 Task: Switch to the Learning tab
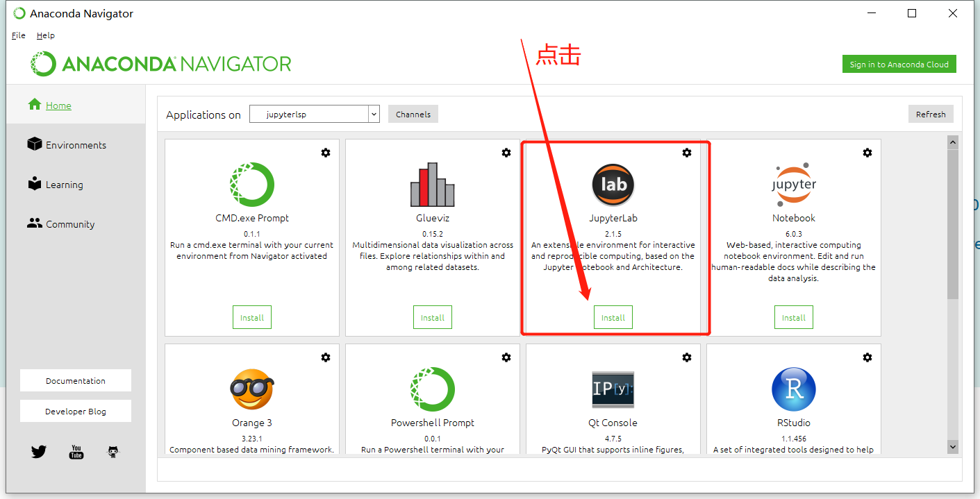pos(76,184)
